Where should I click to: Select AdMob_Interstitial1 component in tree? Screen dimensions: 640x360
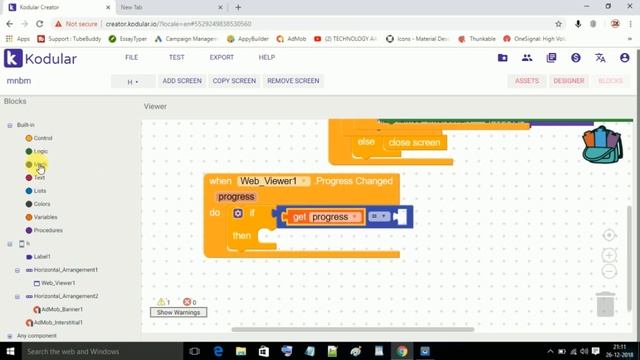coord(54,322)
